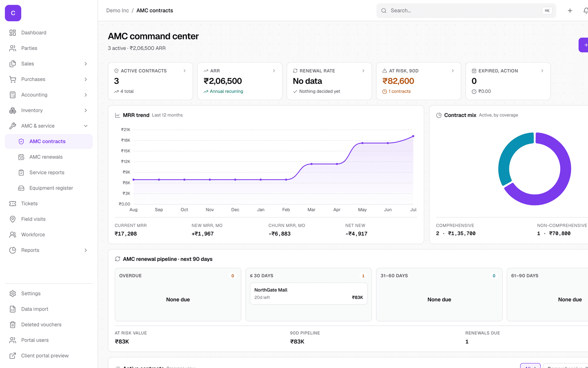This screenshot has width=588, height=368.
Task: Collapse the AMC & service section chevron
Action: [86, 126]
